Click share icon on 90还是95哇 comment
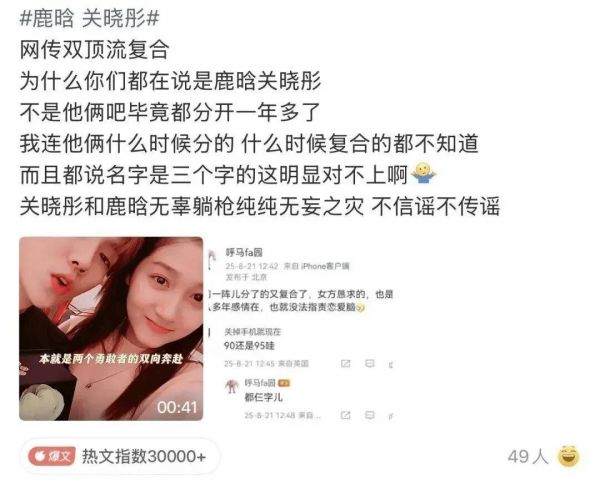The image size is (600, 489). [x=346, y=363]
